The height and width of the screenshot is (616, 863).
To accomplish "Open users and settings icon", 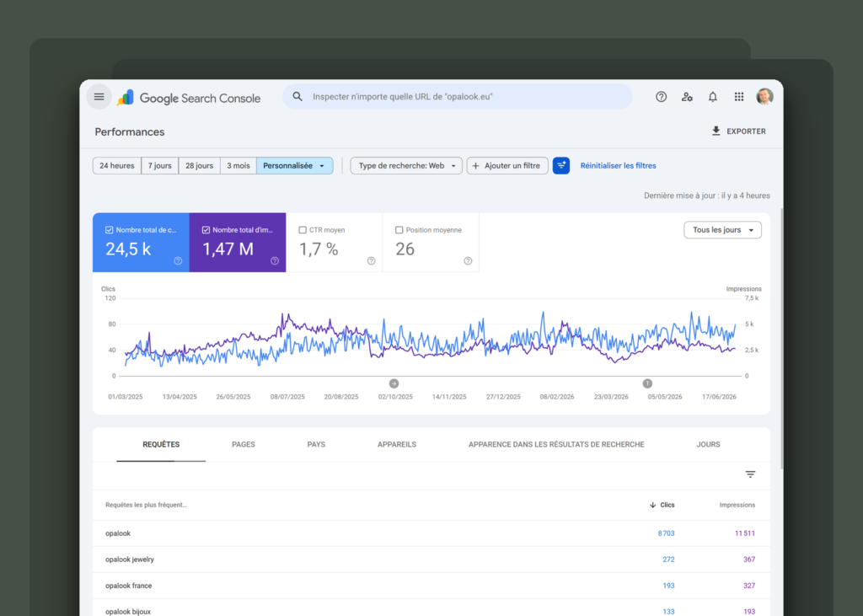I will click(687, 97).
